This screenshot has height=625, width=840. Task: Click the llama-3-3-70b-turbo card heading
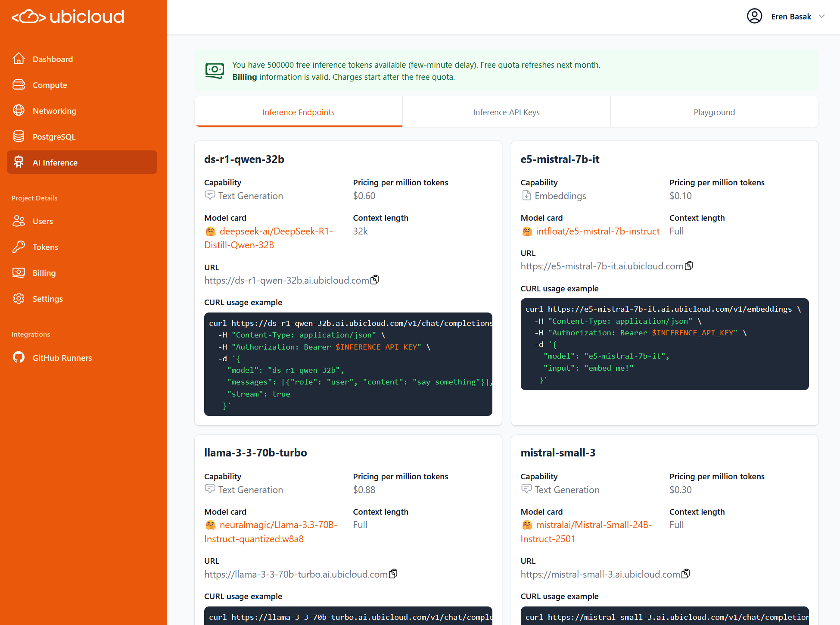255,453
